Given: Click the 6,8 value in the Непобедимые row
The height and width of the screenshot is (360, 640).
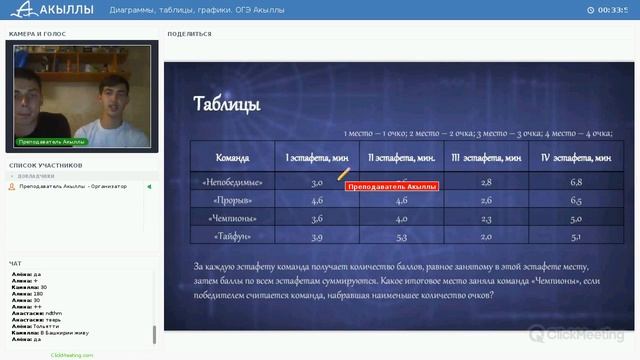Looking at the screenshot, I should pyautogui.click(x=576, y=182).
